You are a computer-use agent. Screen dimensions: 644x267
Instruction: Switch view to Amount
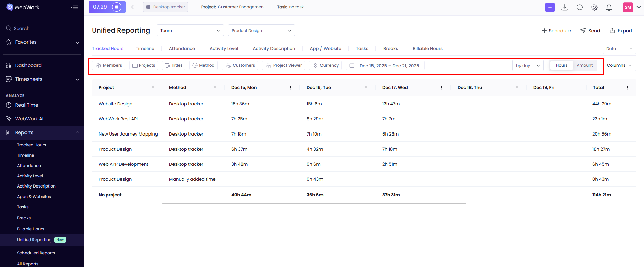click(584, 65)
